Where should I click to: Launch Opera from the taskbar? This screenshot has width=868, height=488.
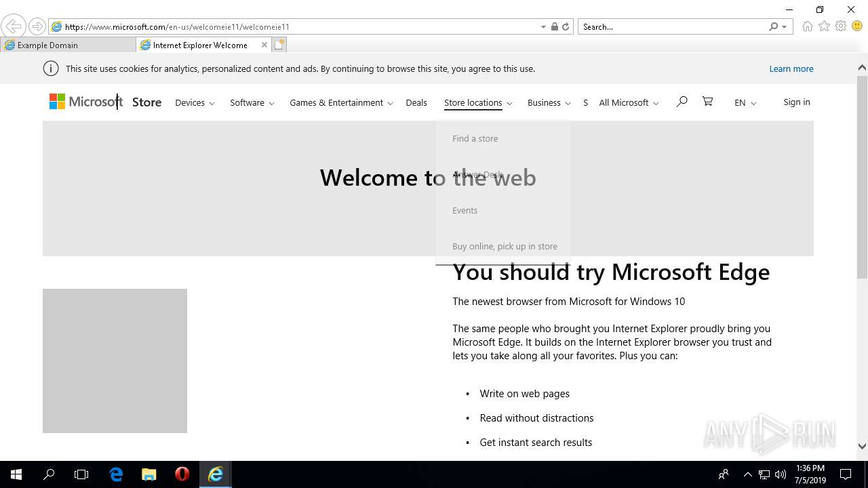tap(182, 474)
